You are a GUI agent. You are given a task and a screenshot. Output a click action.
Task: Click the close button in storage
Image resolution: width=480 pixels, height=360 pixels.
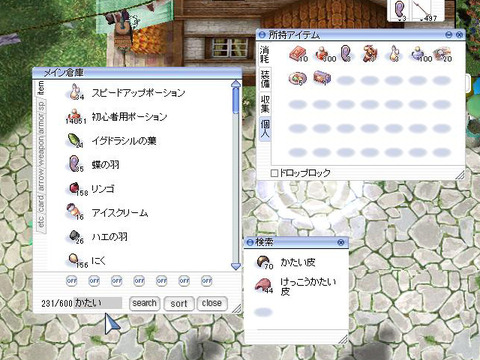(x=212, y=303)
